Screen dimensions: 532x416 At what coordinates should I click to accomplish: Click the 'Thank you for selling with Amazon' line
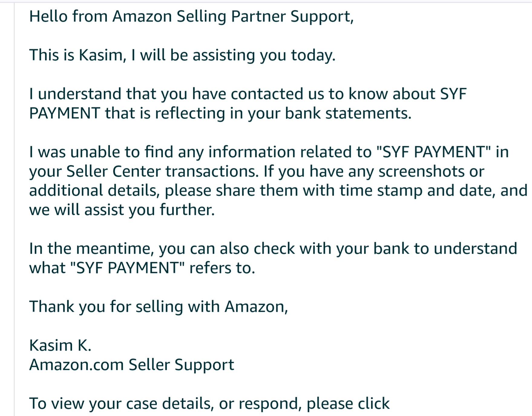159,307
